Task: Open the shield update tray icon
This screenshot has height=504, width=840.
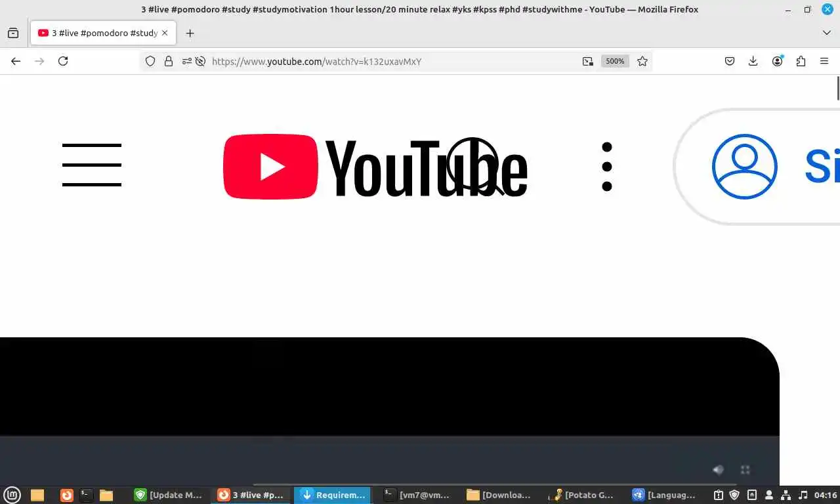Action: tap(735, 495)
